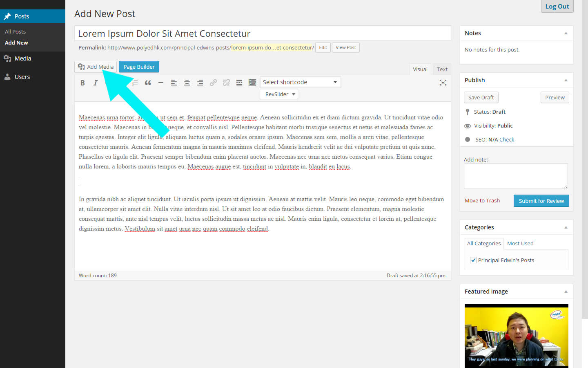Click the second paragraph in editor body
The image size is (588, 368).
261,214
